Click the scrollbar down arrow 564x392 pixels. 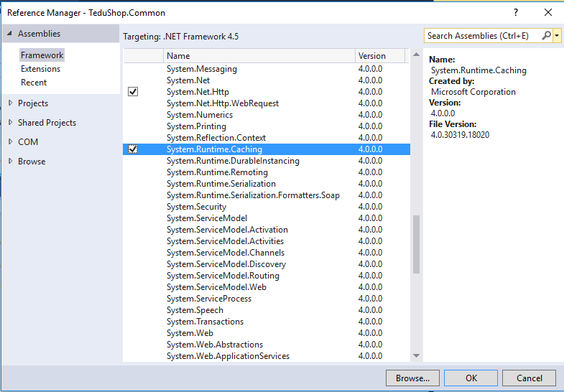[x=416, y=356]
